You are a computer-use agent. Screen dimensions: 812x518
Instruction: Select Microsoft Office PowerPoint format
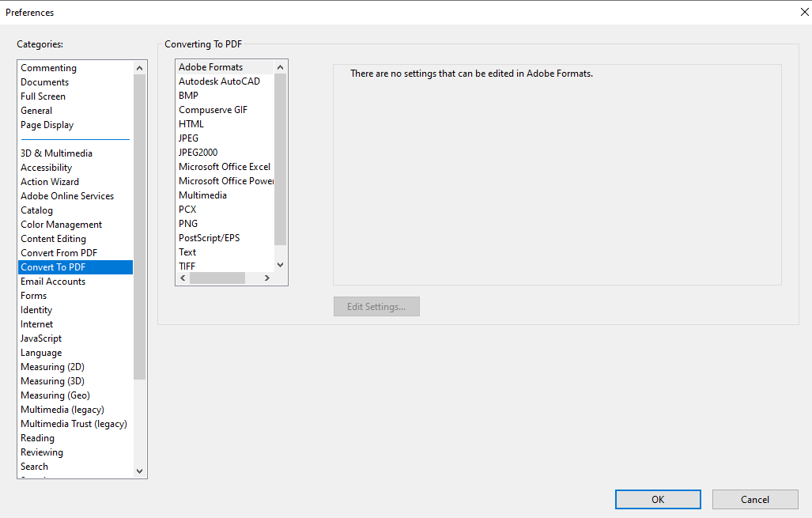click(226, 181)
